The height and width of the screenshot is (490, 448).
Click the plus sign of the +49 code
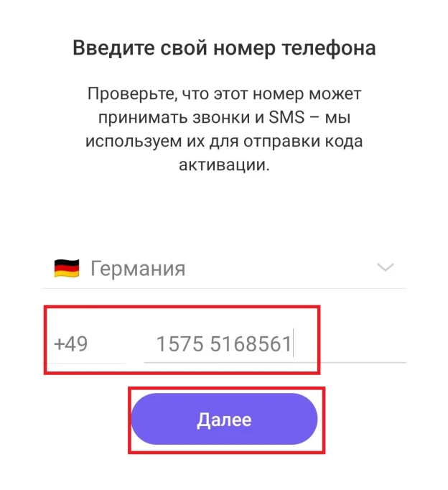(x=59, y=344)
